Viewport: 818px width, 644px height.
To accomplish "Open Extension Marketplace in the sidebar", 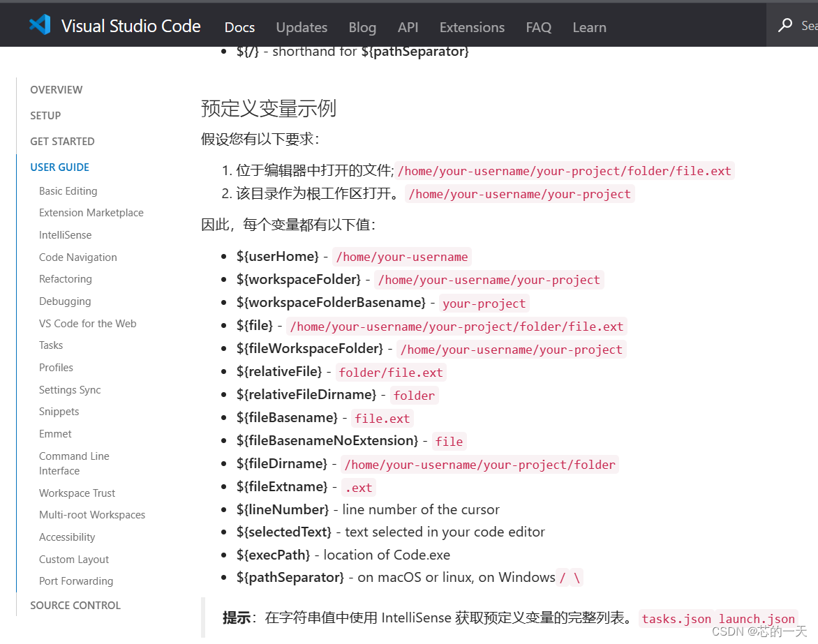I will coord(91,213).
